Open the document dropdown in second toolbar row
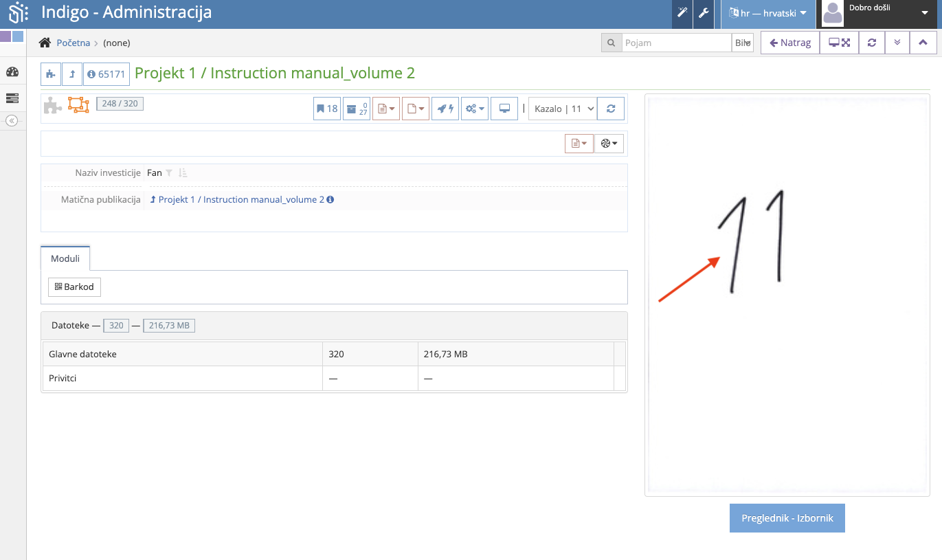 click(579, 144)
